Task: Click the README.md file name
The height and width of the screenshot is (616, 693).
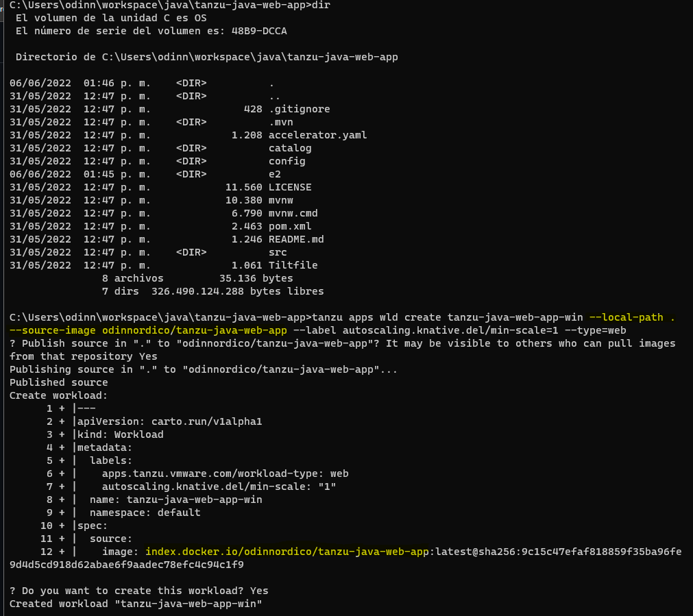Action: pos(296,239)
